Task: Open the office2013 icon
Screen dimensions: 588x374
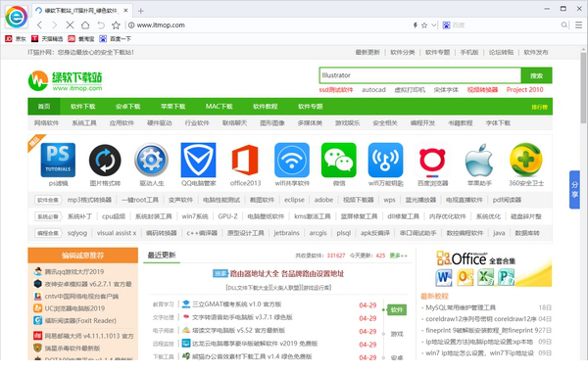Action: pos(245,160)
